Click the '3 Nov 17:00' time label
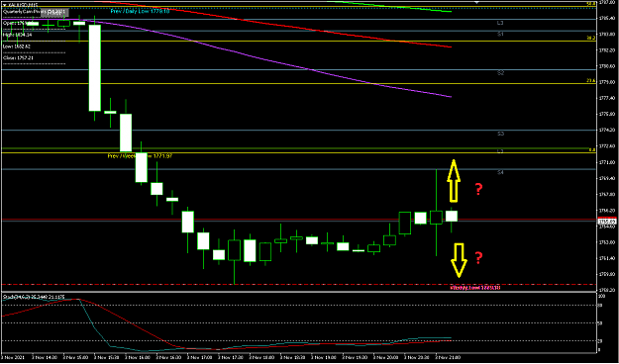 coord(200,357)
